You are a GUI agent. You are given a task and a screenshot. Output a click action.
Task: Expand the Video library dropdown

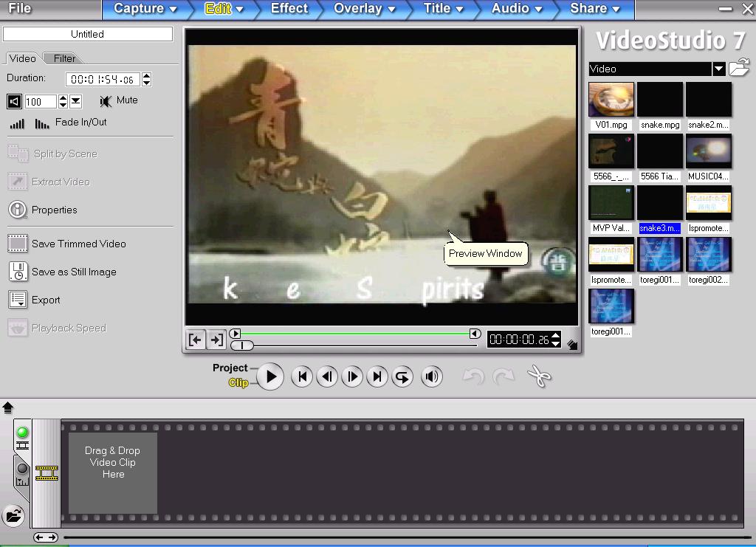point(718,69)
